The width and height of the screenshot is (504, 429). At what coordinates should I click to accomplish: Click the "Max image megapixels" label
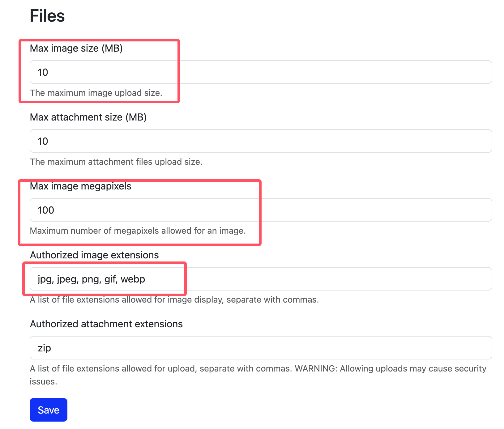[x=80, y=186]
